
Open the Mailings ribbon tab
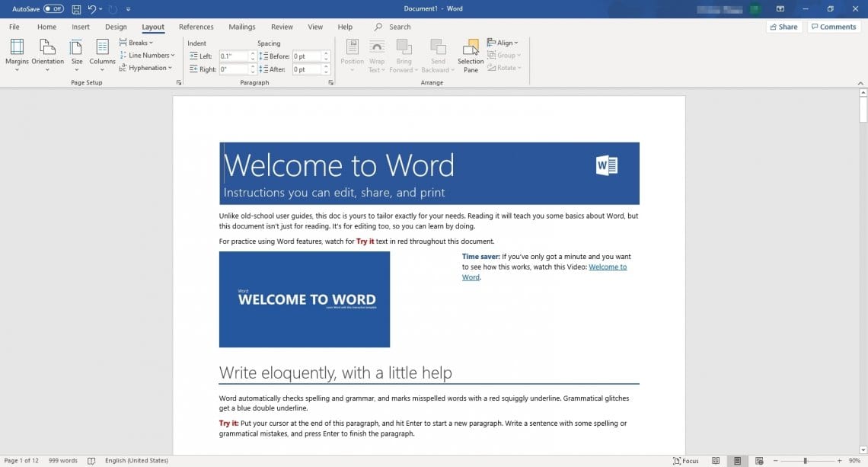241,26
